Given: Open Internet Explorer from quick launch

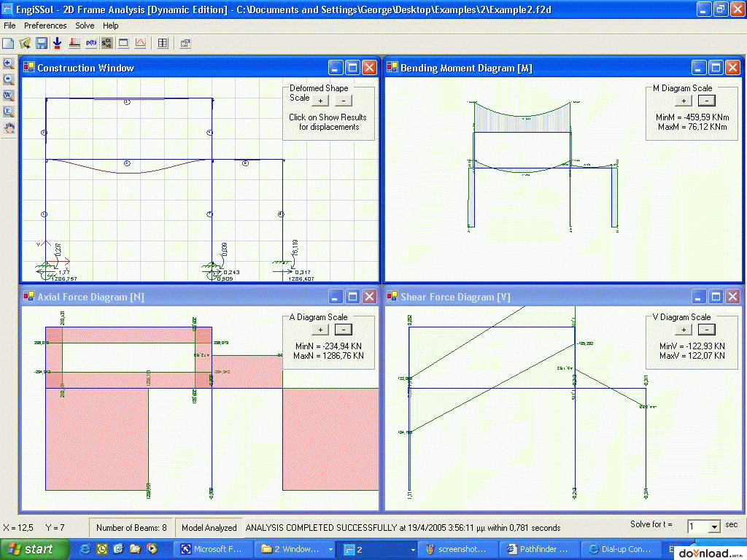Looking at the screenshot, I should coord(85,549).
